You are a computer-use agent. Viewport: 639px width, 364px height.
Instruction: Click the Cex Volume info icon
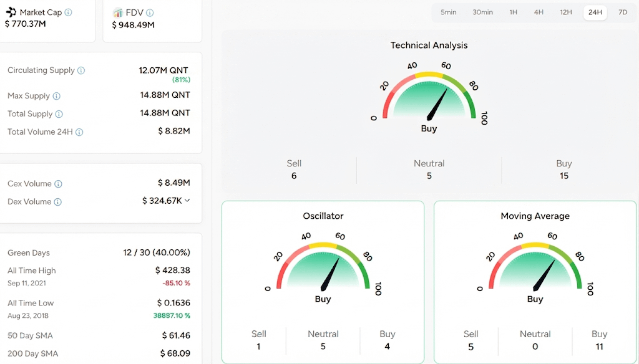pyautogui.click(x=58, y=184)
